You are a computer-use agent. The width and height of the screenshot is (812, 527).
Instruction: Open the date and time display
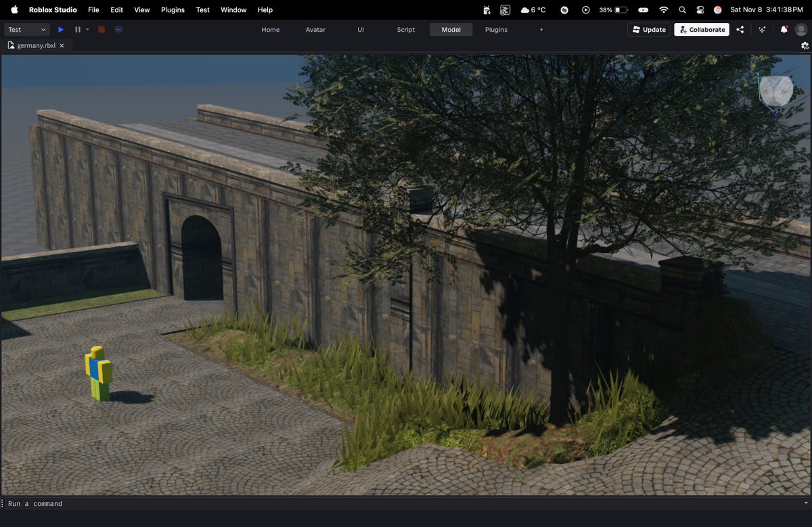[x=767, y=9]
